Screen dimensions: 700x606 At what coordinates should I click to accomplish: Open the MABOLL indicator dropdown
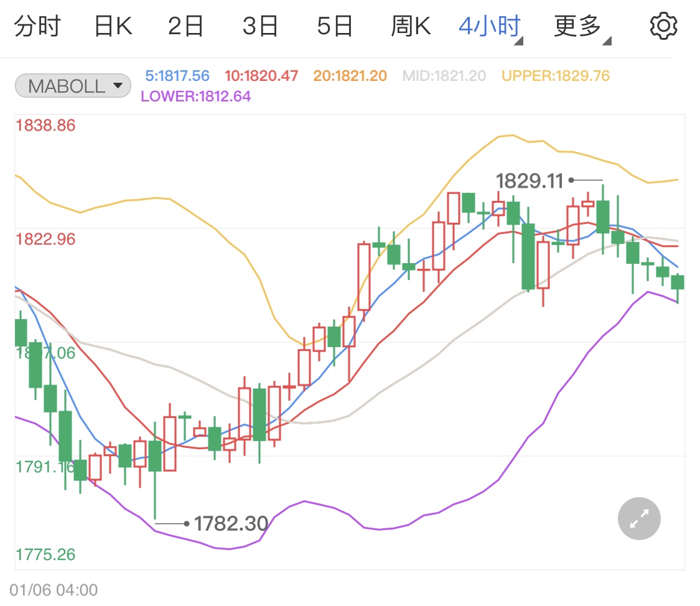(73, 86)
